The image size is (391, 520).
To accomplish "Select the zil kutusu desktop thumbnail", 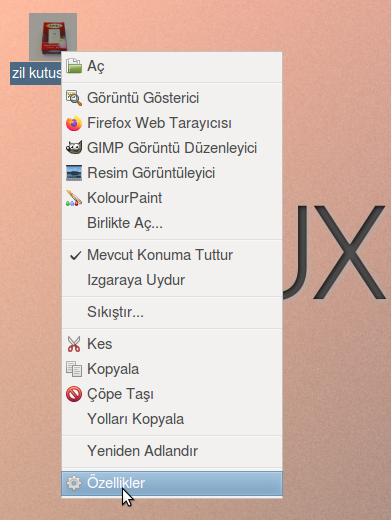I will (53, 37).
